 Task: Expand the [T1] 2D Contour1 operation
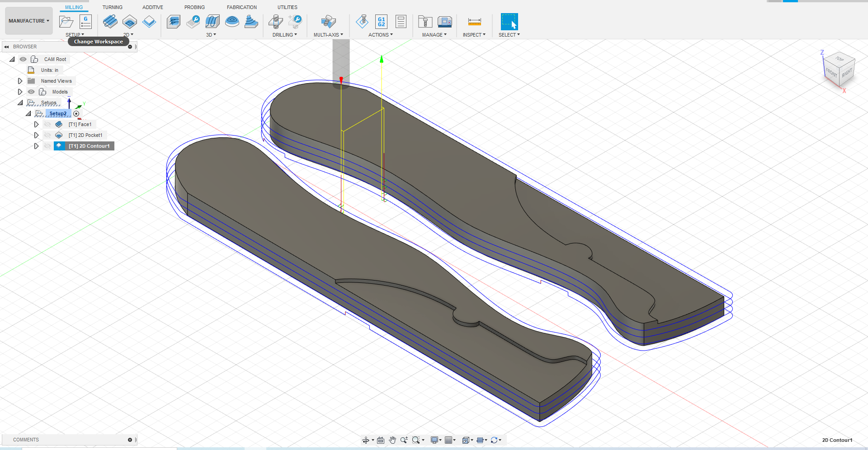37,146
